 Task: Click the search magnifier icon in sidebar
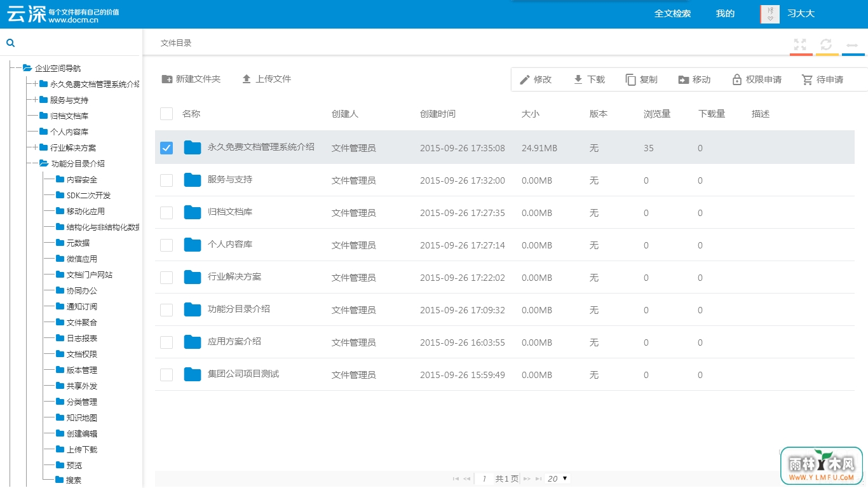(x=10, y=43)
